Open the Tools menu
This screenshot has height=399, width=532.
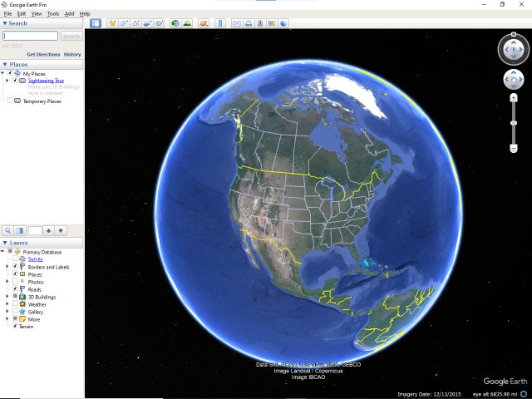53,14
